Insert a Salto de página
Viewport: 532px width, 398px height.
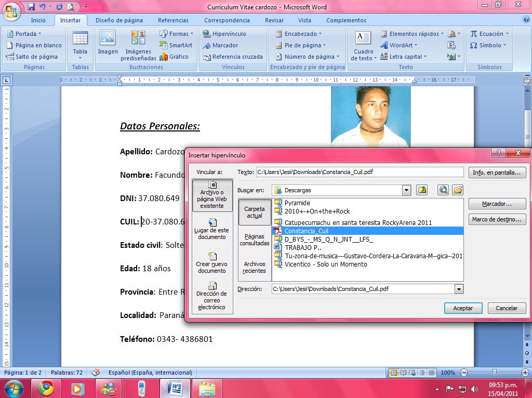32,57
